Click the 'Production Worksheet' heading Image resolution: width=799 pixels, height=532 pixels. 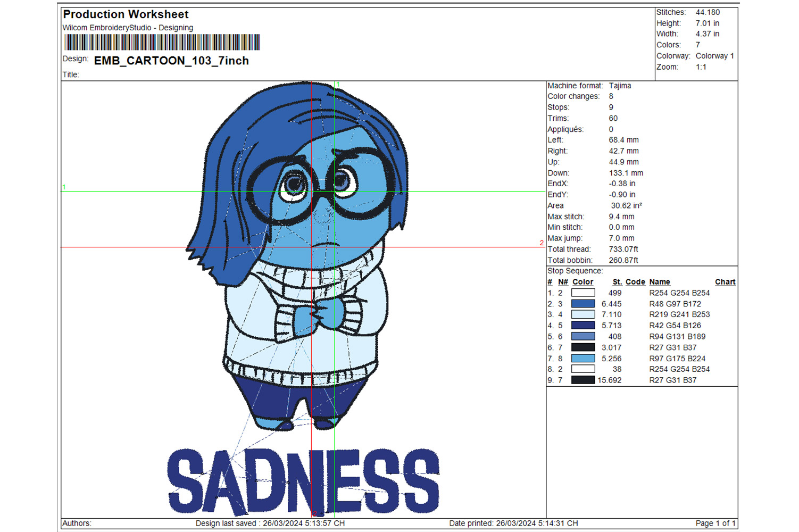point(126,14)
